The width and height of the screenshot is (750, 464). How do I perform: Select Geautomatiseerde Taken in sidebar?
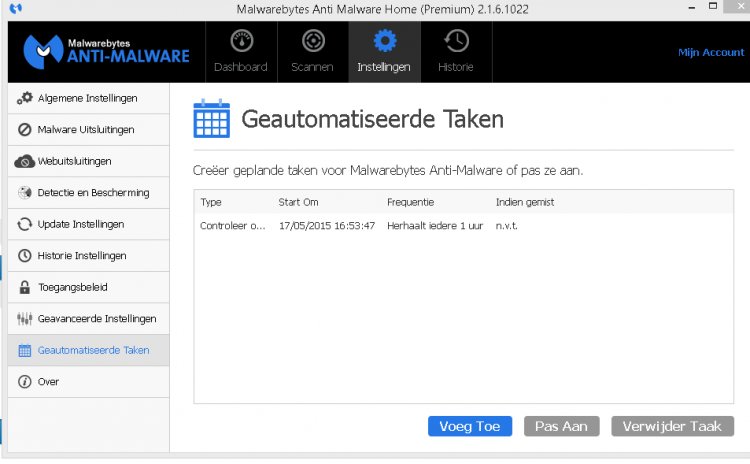tap(93, 351)
